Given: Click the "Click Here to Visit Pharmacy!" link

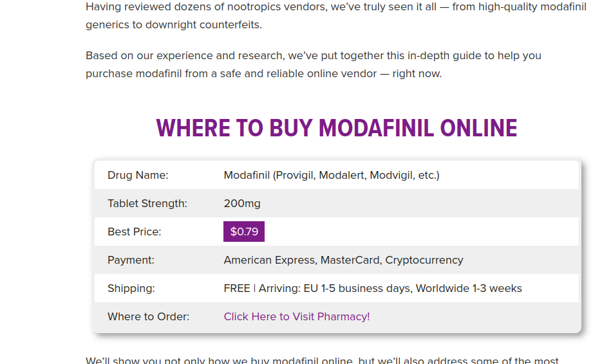Looking at the screenshot, I should 296,316.
